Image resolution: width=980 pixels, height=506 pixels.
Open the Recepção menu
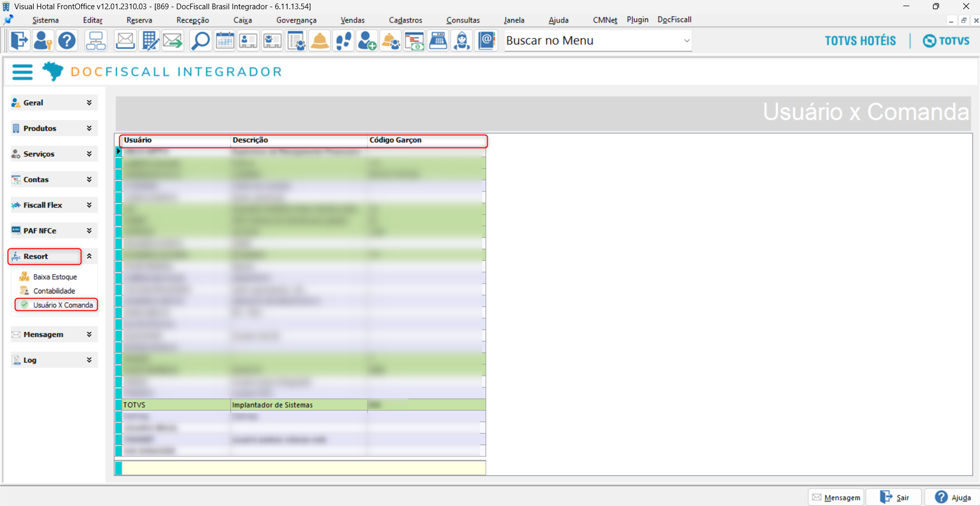193,20
